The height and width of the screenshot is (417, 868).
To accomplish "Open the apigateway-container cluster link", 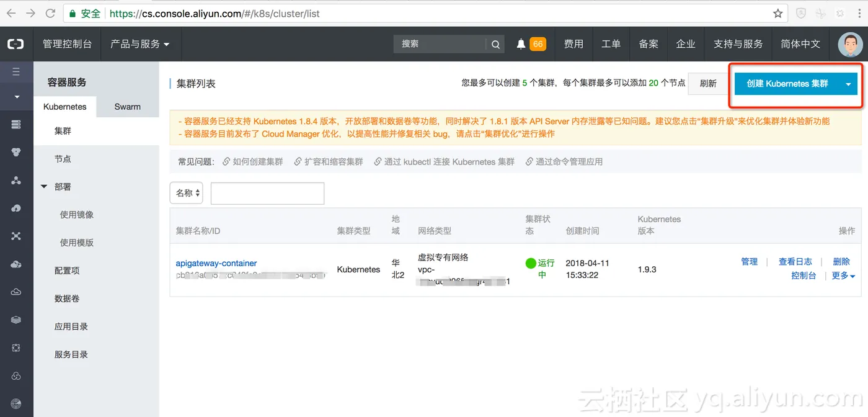I will coord(216,263).
